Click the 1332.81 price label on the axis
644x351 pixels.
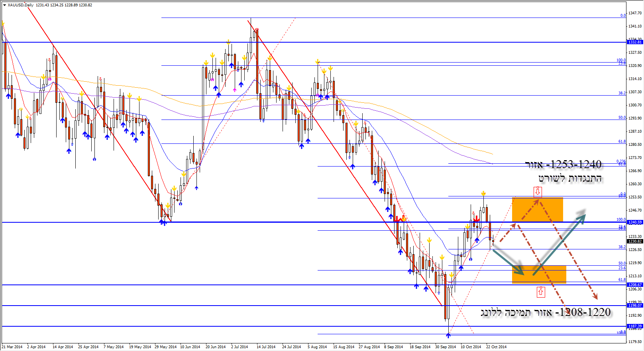coord(635,42)
